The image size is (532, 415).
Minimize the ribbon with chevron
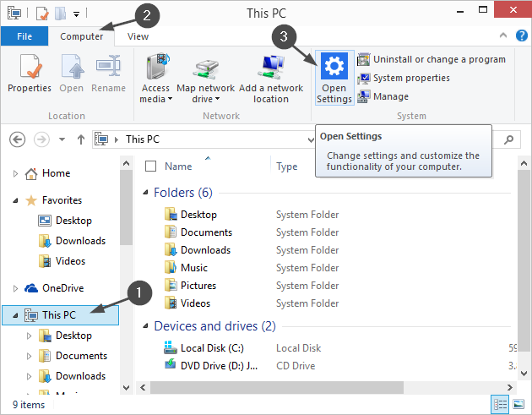pyautogui.click(x=503, y=35)
